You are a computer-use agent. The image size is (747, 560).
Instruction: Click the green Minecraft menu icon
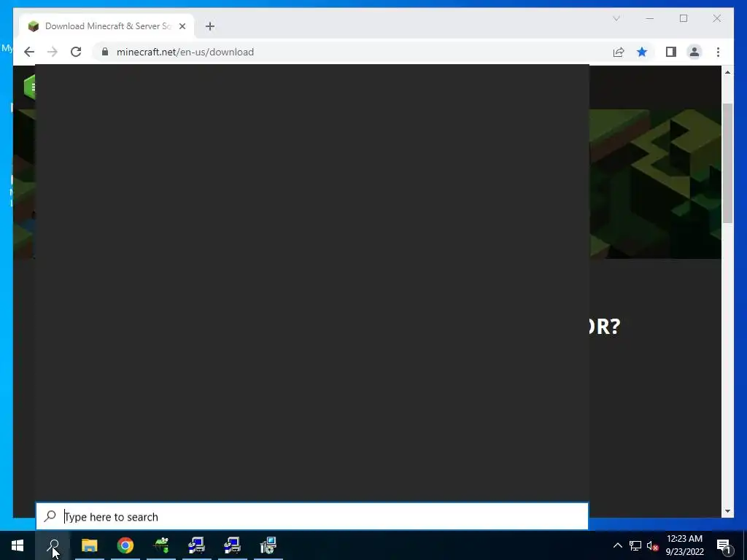[29, 87]
